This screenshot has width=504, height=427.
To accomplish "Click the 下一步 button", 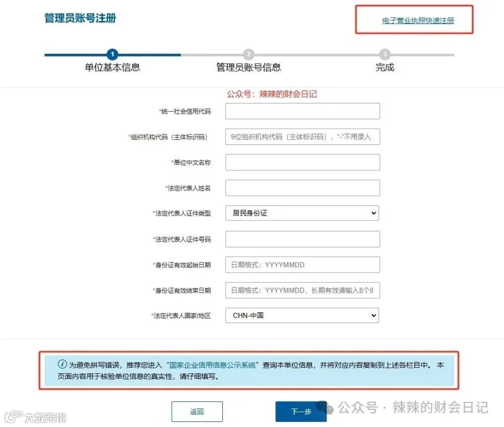I will [x=301, y=411].
